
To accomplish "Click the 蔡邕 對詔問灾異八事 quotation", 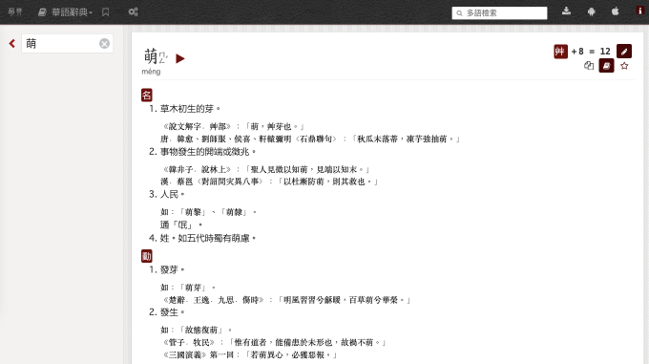I will [269, 181].
